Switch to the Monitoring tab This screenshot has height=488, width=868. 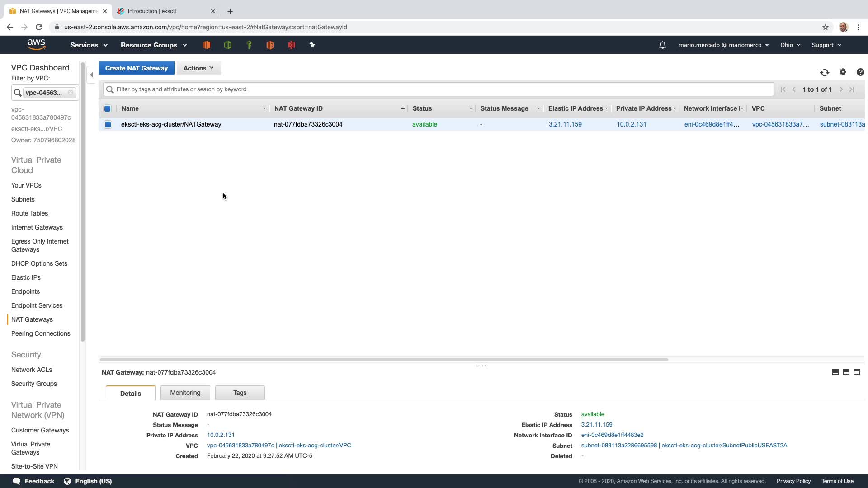[x=185, y=393]
